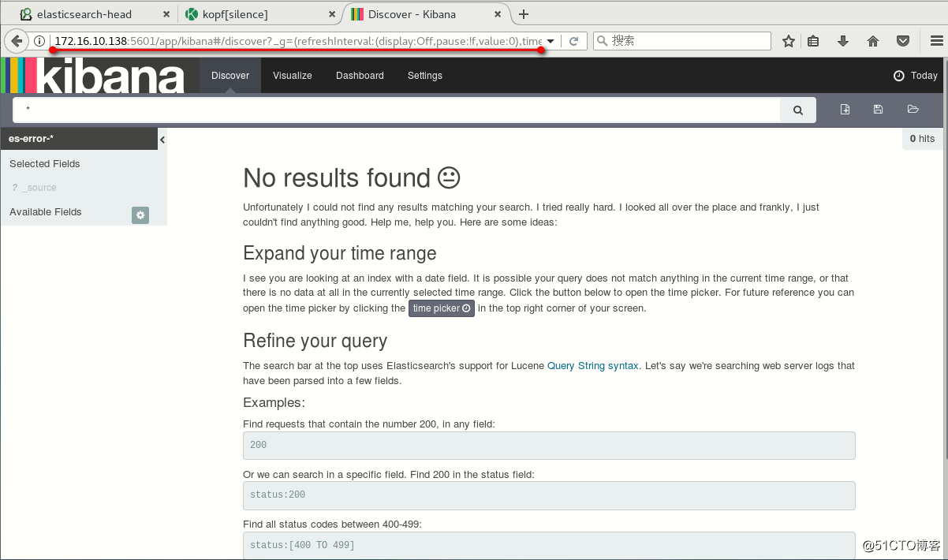Screen dimensions: 948x560
Task: Load a saved search folder icon
Action: [x=913, y=110]
